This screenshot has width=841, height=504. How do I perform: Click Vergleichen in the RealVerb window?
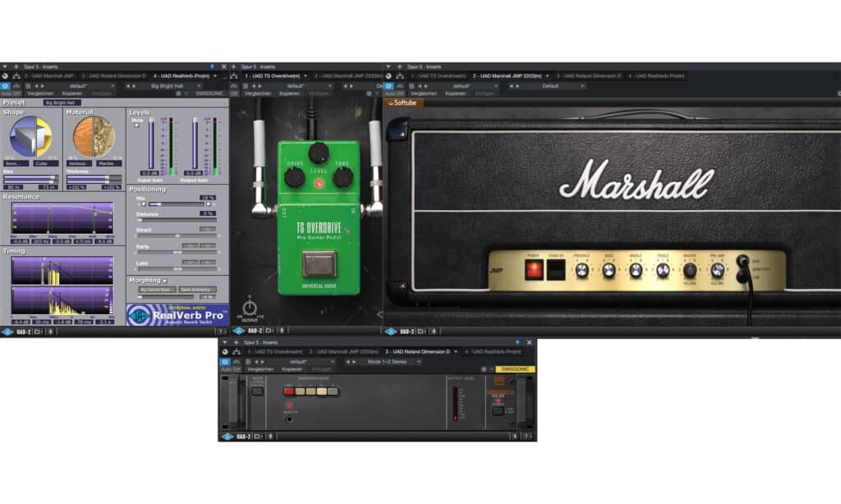[x=40, y=94]
